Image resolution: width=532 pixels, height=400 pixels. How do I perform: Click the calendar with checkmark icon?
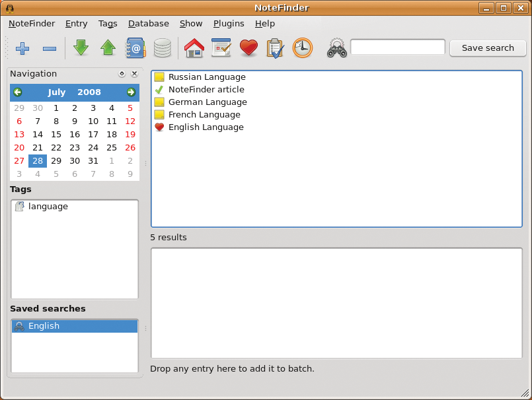(221, 48)
